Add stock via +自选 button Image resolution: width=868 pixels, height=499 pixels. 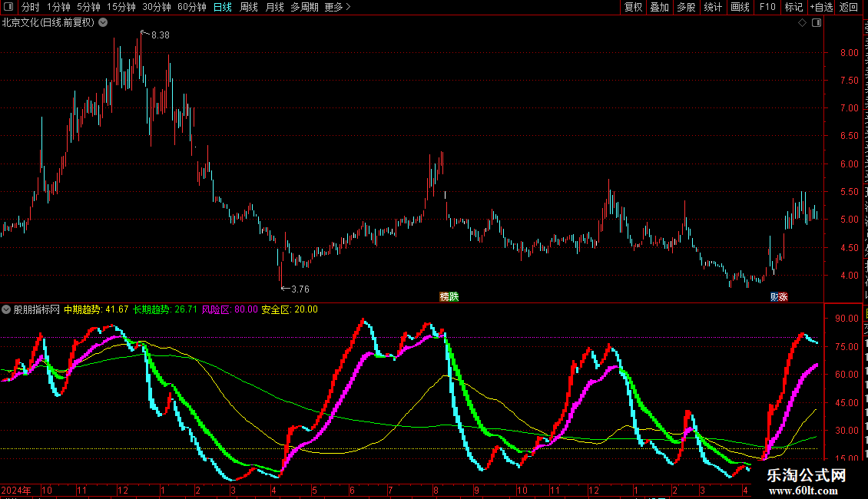coord(821,7)
